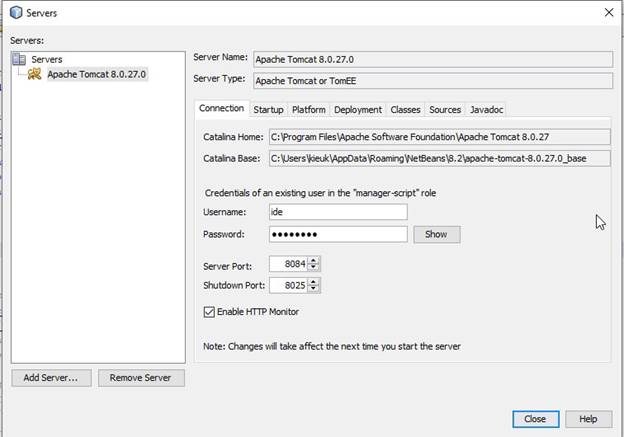Click the 'Catalina Home:' label
The height and width of the screenshot is (437, 624).
tap(233, 137)
